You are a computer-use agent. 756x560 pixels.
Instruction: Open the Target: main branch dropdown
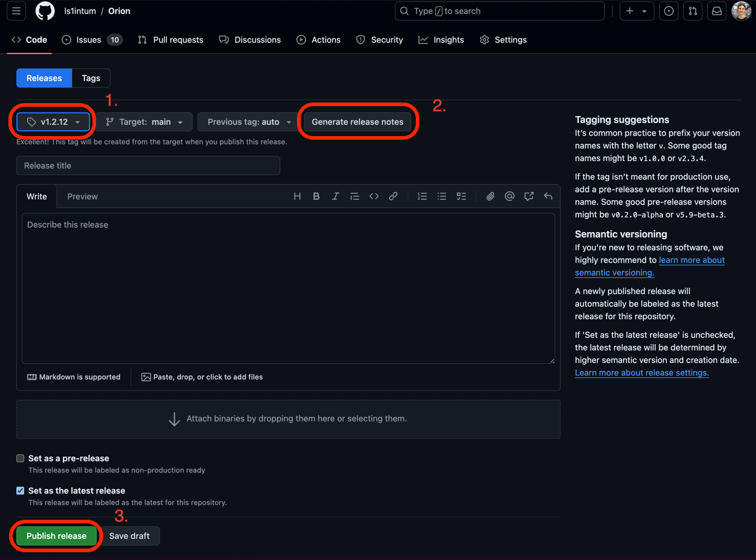click(144, 122)
